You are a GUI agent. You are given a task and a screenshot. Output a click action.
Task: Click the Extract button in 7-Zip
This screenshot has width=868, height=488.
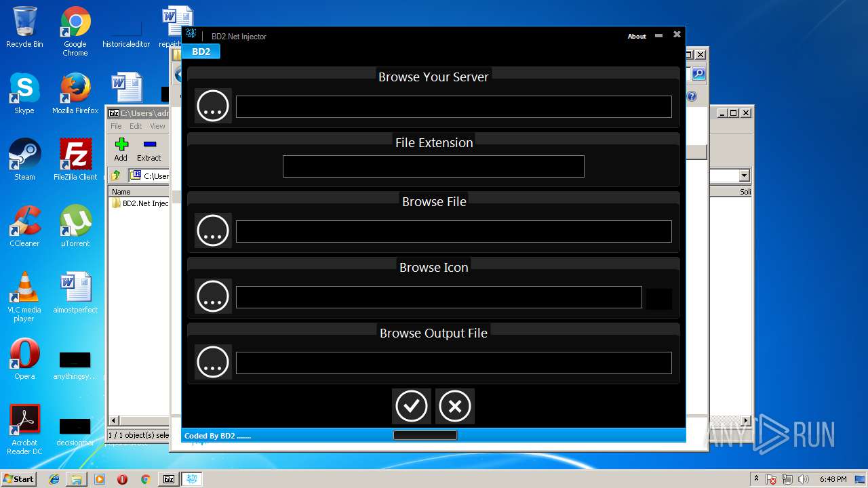(149, 150)
